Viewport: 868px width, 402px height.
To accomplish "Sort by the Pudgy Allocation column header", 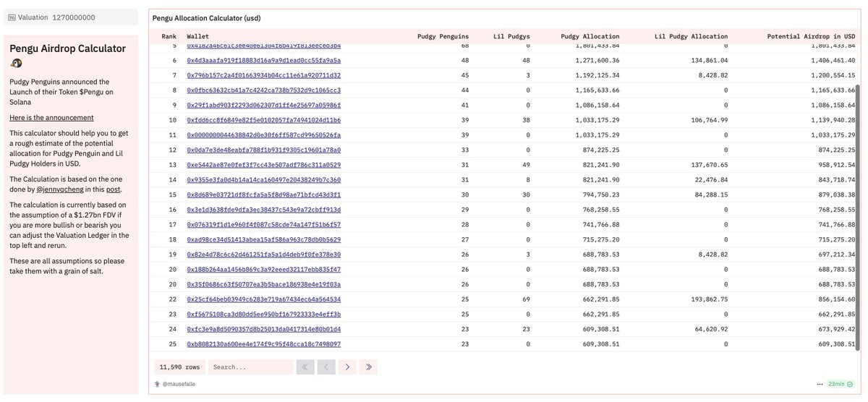I will 590,36.
